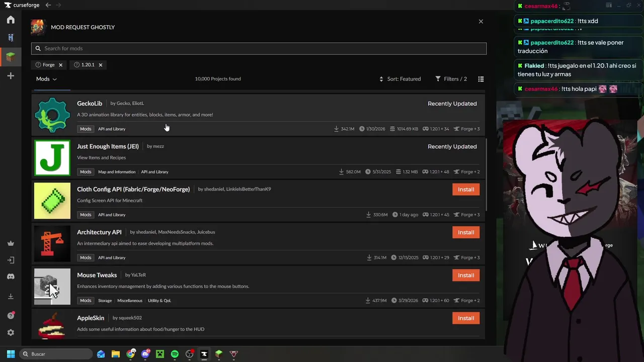Expand the Mods category dropdown

[46, 79]
